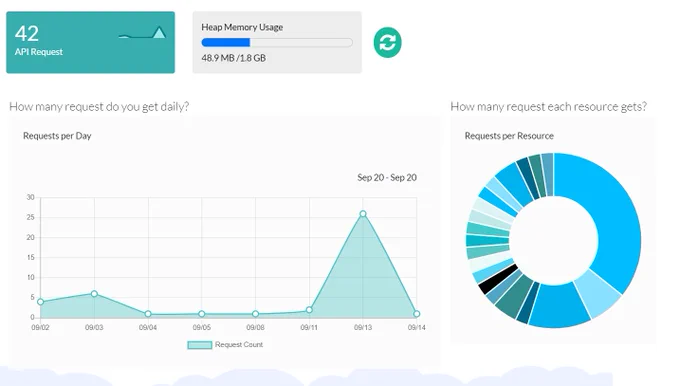
Task: Select the 09/08 data point
Action: [255, 314]
